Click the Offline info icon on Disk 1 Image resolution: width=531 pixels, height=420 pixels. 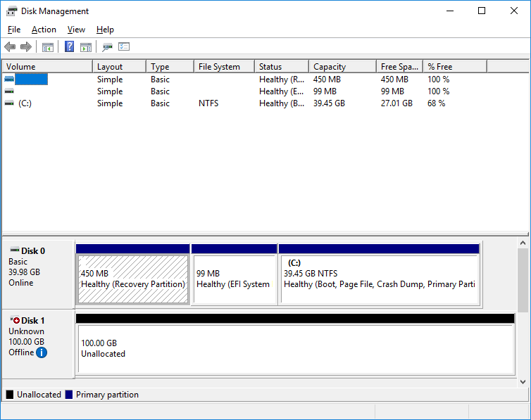click(x=42, y=352)
